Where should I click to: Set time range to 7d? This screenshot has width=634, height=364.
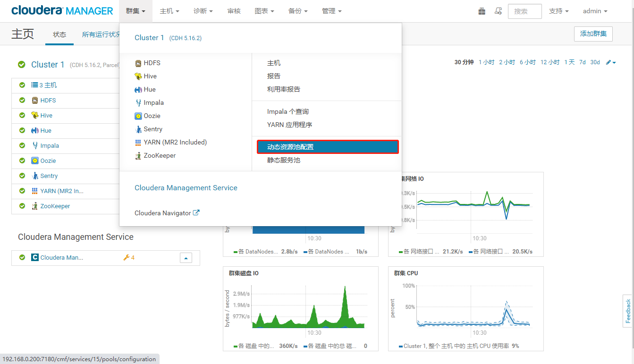pos(583,62)
